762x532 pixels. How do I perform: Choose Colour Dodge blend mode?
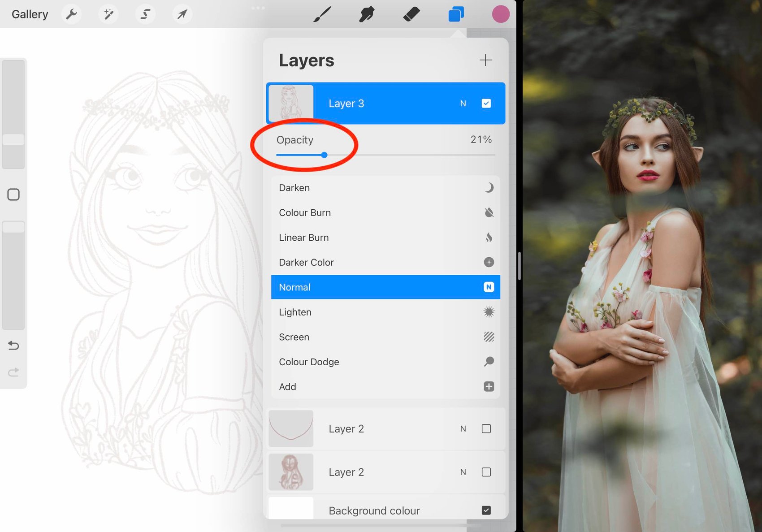pyautogui.click(x=385, y=362)
